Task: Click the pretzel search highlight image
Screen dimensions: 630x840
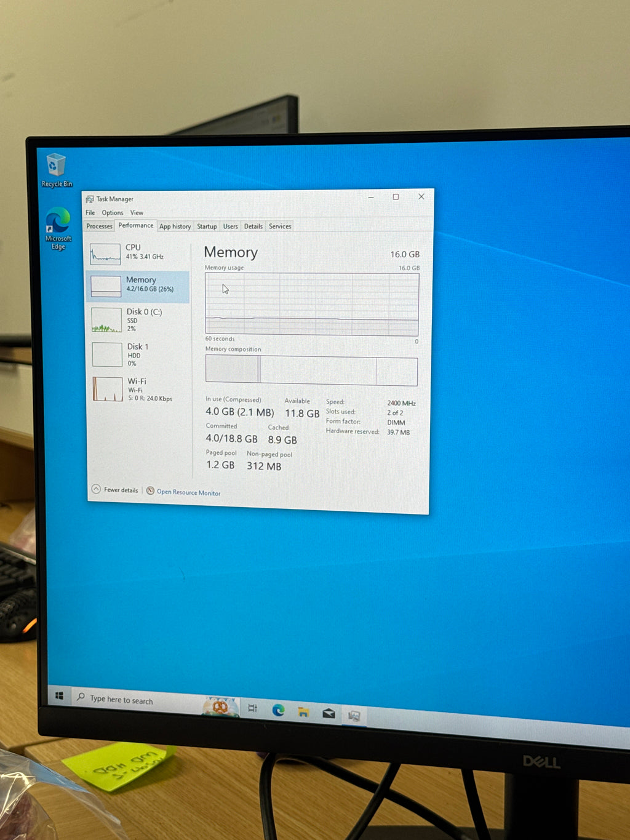Action: (220, 706)
